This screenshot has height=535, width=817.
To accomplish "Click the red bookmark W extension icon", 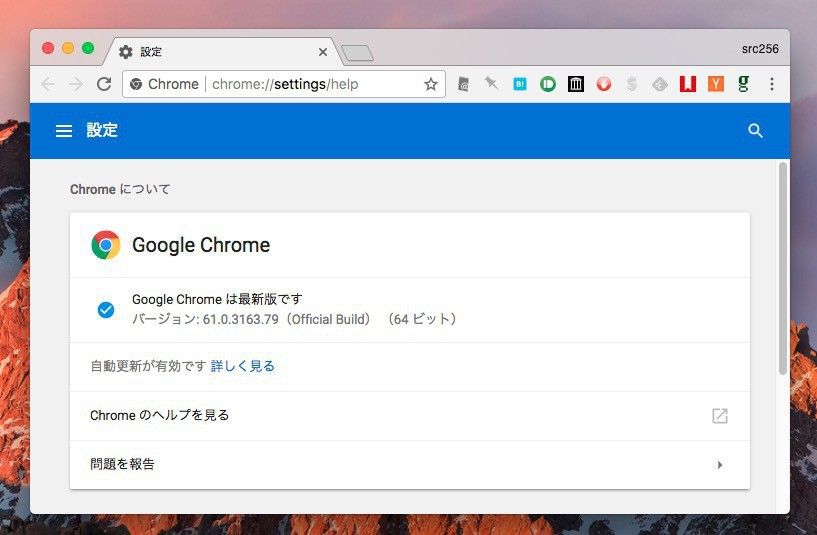I will [x=687, y=84].
